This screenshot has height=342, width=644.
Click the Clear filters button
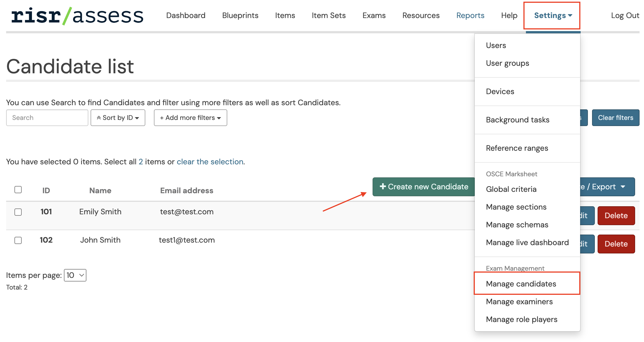point(616,118)
